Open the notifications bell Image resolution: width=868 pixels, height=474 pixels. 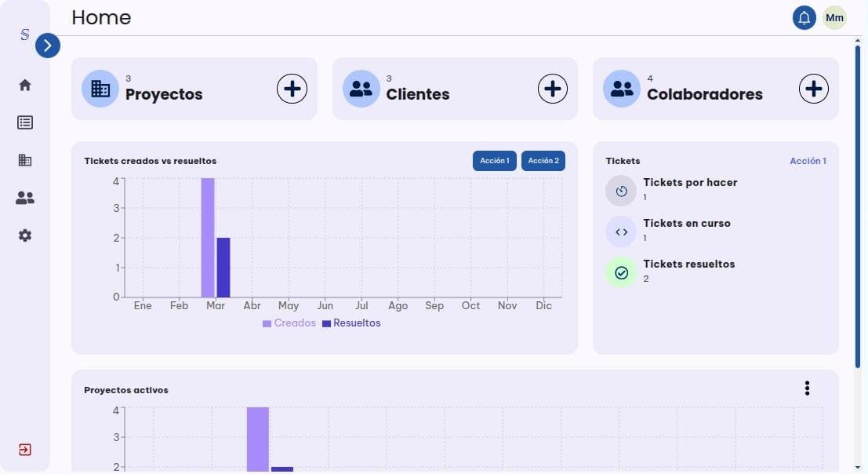click(804, 18)
